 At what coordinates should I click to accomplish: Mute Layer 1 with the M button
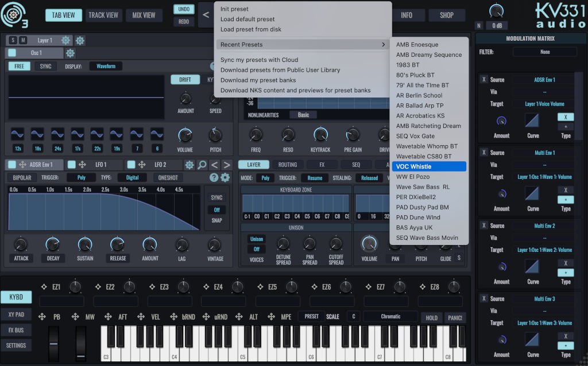tap(23, 40)
